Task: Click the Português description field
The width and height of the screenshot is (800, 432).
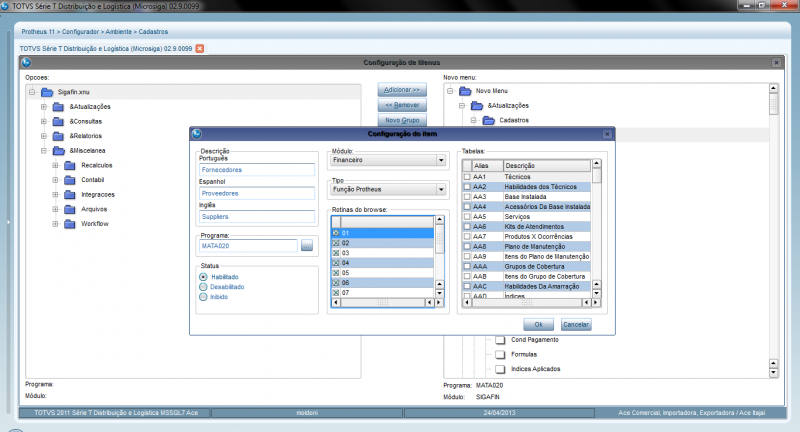Action: click(257, 170)
